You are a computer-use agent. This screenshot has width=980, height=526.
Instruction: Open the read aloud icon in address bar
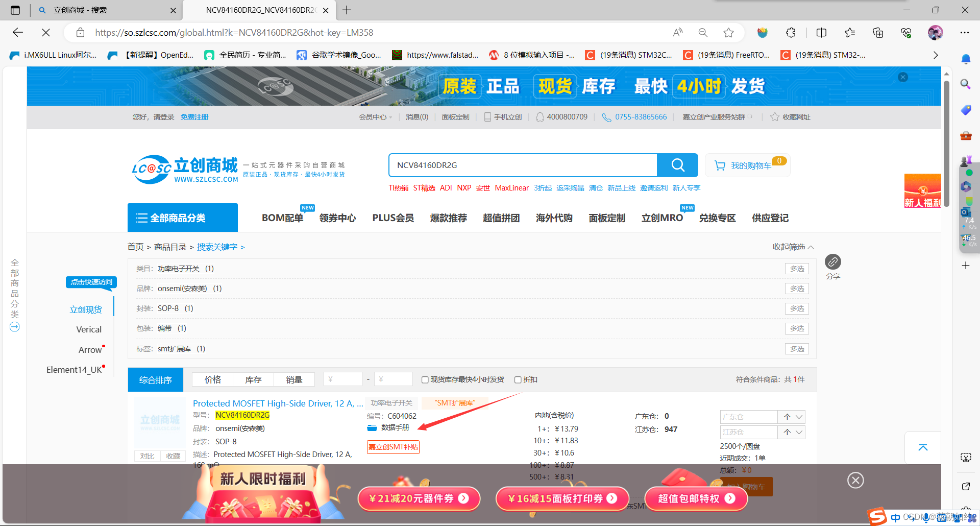pyautogui.click(x=678, y=33)
